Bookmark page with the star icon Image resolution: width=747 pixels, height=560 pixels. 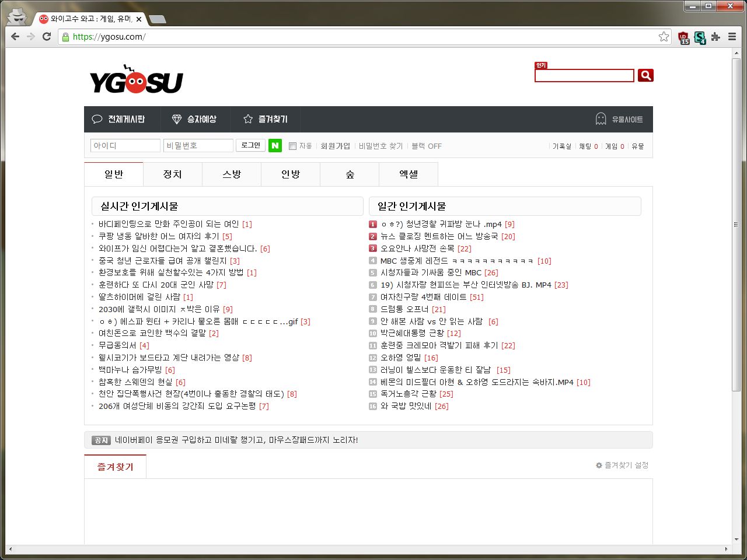click(x=664, y=36)
